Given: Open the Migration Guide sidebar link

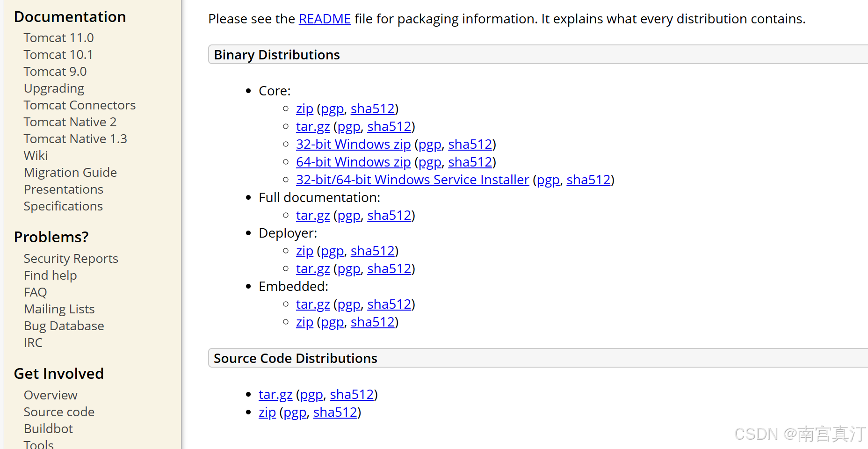Looking at the screenshot, I should pos(70,173).
